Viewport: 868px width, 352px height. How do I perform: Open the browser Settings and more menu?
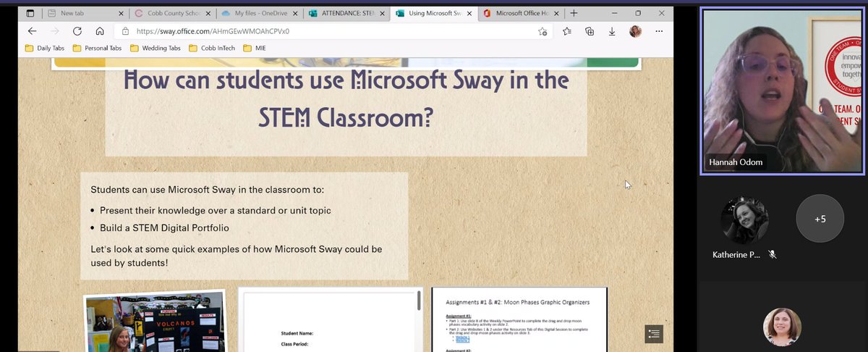click(x=659, y=31)
